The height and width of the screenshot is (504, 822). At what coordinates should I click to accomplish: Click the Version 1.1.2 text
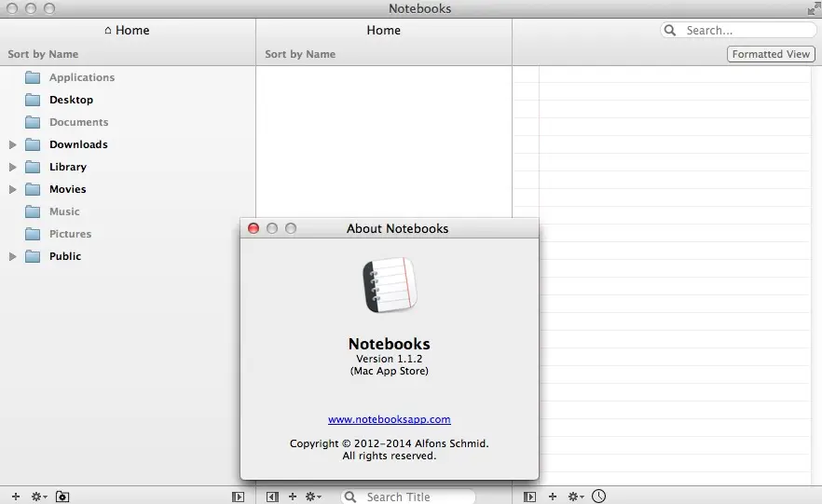tap(389, 359)
